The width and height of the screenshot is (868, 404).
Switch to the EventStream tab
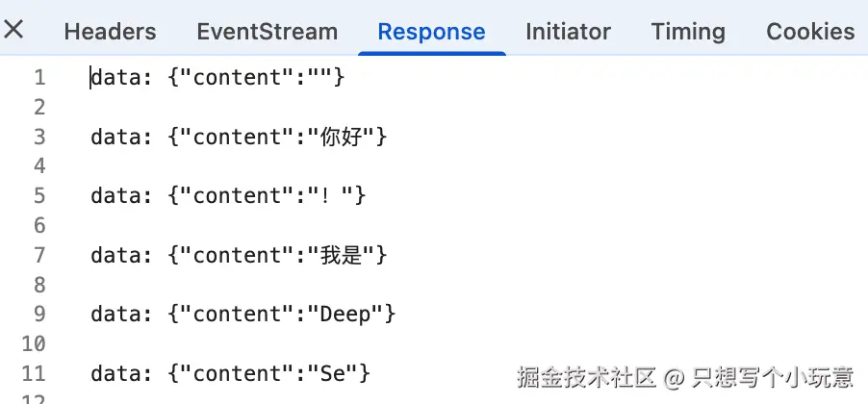[267, 32]
